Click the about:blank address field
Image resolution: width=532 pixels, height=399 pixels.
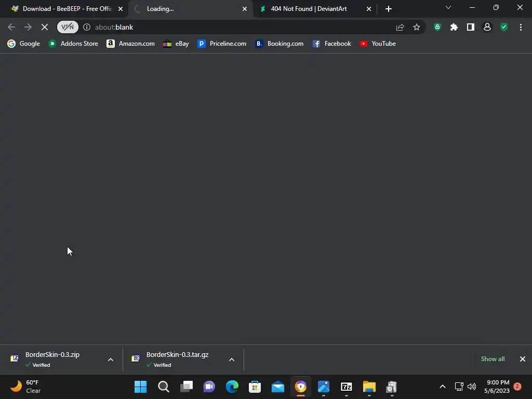[x=237, y=27]
